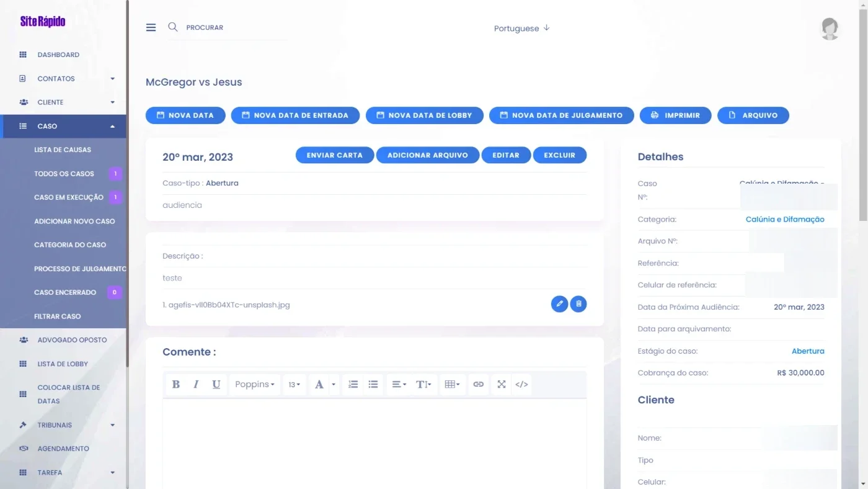Open the font size 13 dropdown
The image size is (868, 489).
[x=294, y=384]
